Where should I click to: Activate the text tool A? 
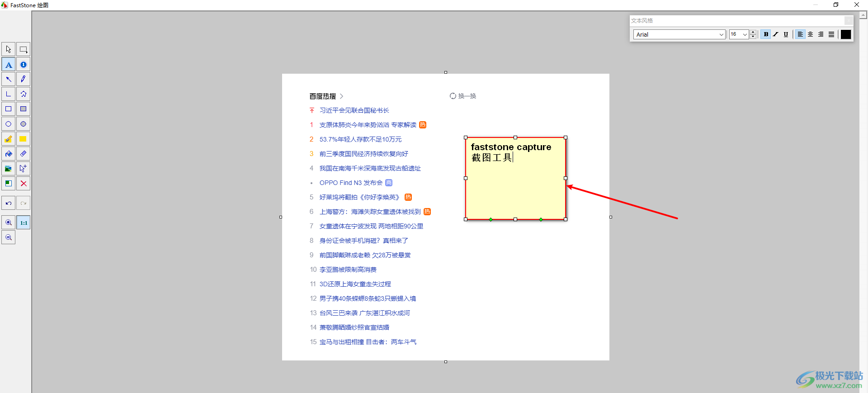(9, 64)
